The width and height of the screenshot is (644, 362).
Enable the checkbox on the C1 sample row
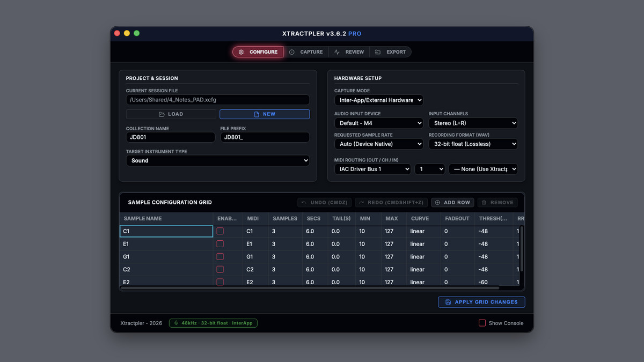point(220,231)
